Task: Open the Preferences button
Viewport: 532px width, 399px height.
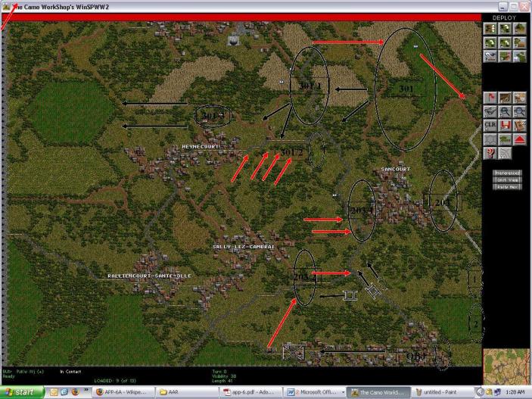Action: (507, 173)
